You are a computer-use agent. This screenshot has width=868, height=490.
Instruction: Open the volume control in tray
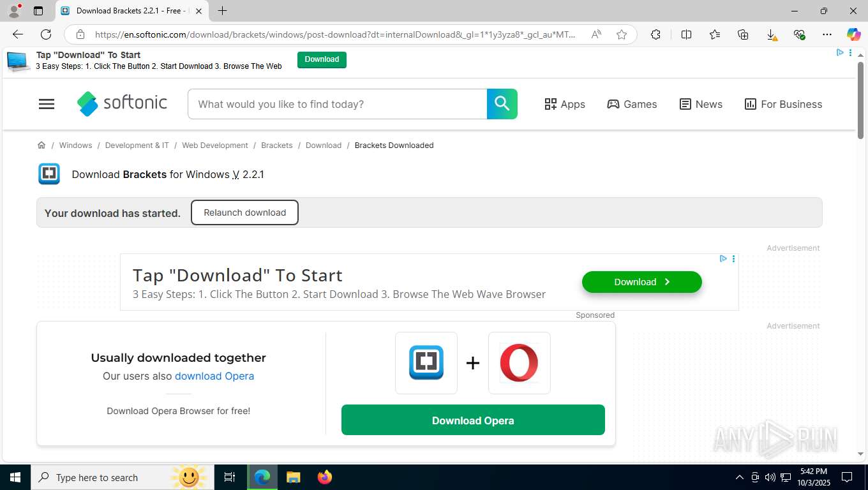[x=770, y=477]
